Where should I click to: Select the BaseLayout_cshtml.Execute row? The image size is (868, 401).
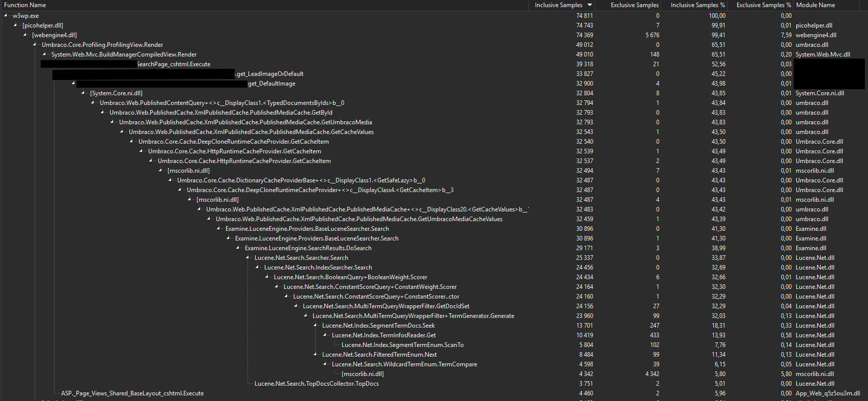(434, 393)
